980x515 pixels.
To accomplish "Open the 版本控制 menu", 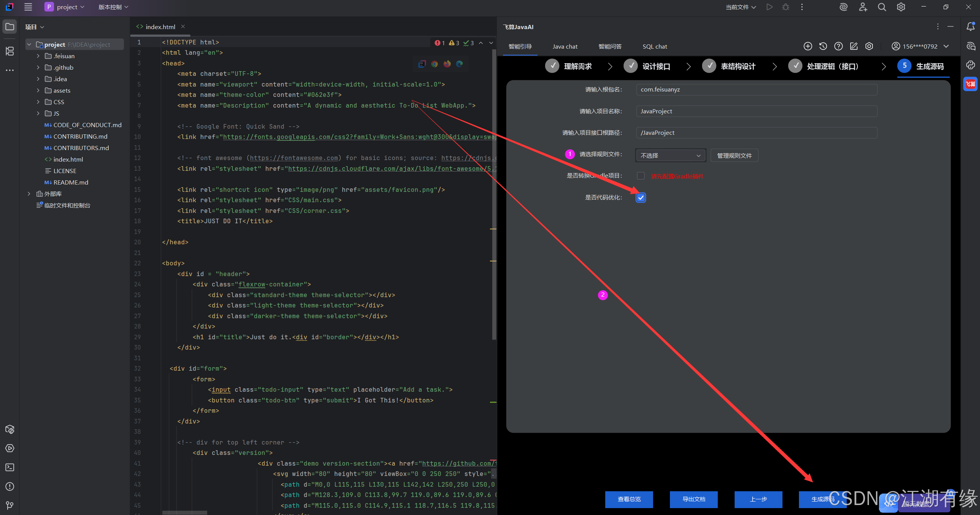I will 113,7.
